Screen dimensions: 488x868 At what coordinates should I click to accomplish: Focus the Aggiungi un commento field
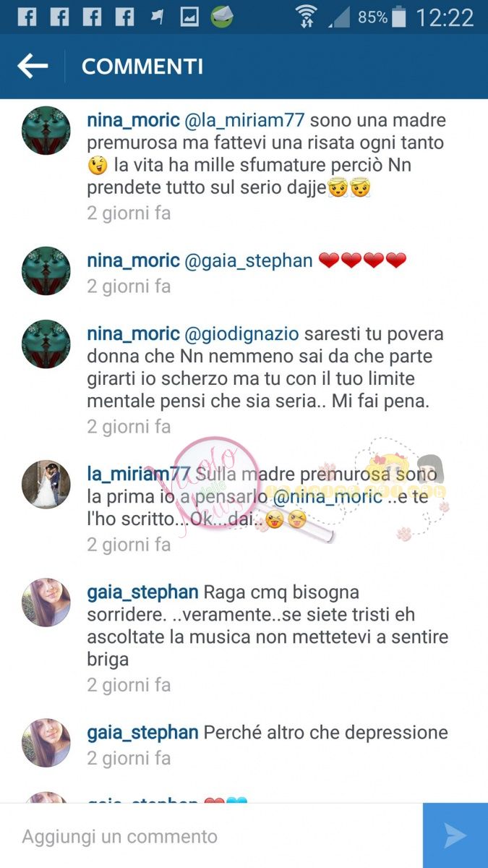tap(211, 836)
